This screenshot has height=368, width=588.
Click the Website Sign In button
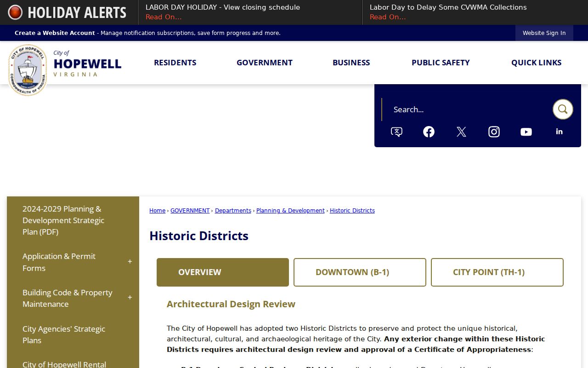click(544, 33)
